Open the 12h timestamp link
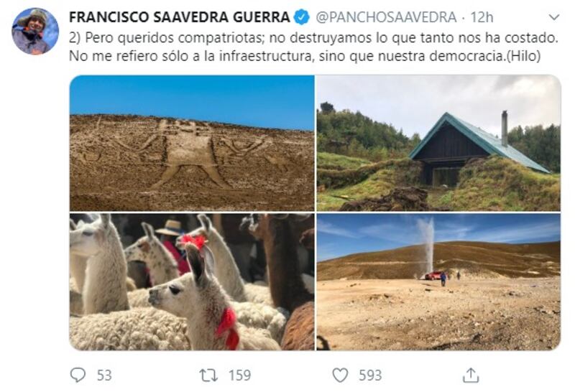This screenshot has width=575, height=392. click(482, 17)
